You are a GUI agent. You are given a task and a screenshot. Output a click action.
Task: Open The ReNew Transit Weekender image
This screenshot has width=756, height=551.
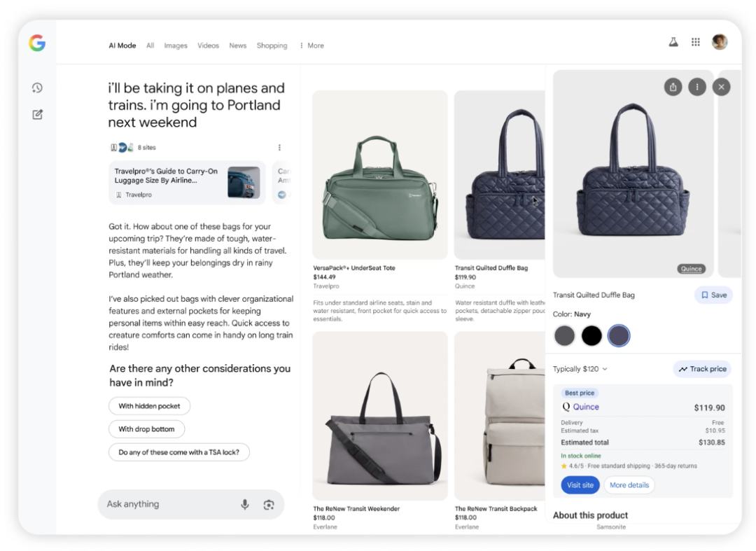point(380,416)
